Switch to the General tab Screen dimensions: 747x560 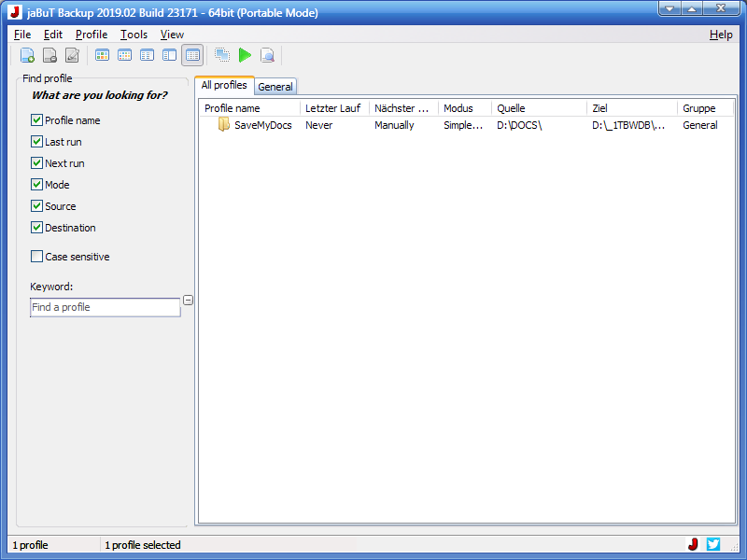(x=275, y=87)
